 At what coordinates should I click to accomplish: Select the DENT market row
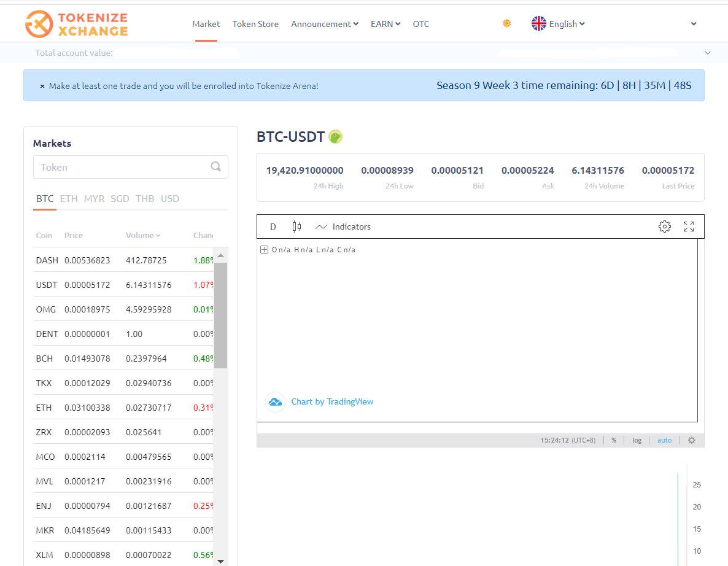point(123,335)
